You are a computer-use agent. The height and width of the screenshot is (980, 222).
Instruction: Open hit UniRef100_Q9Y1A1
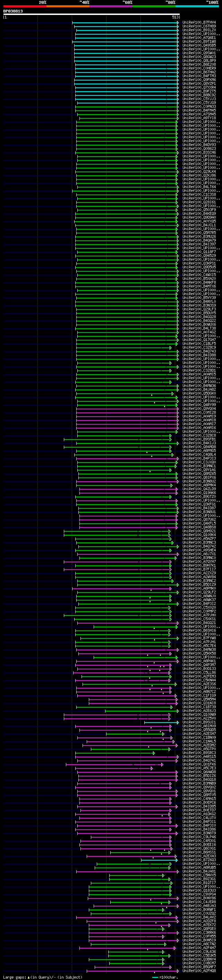199,470
